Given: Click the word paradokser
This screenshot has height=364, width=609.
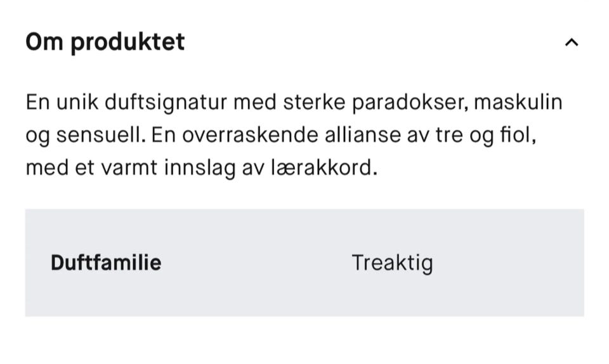Looking at the screenshot, I should [410, 103].
